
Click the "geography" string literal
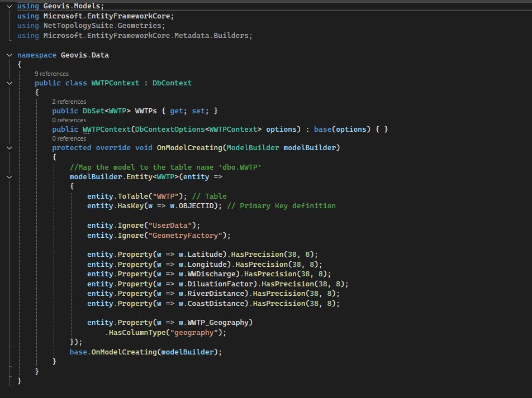point(192,332)
